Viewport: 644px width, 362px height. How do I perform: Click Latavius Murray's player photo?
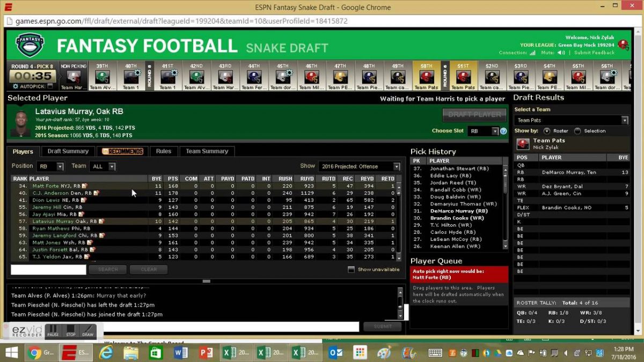pos(20,122)
